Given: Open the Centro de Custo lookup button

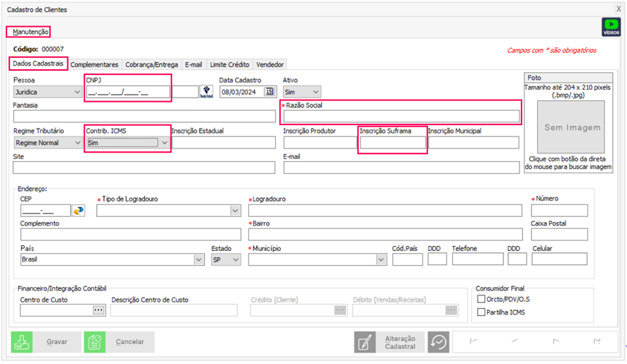Looking at the screenshot, I should 98,310.
